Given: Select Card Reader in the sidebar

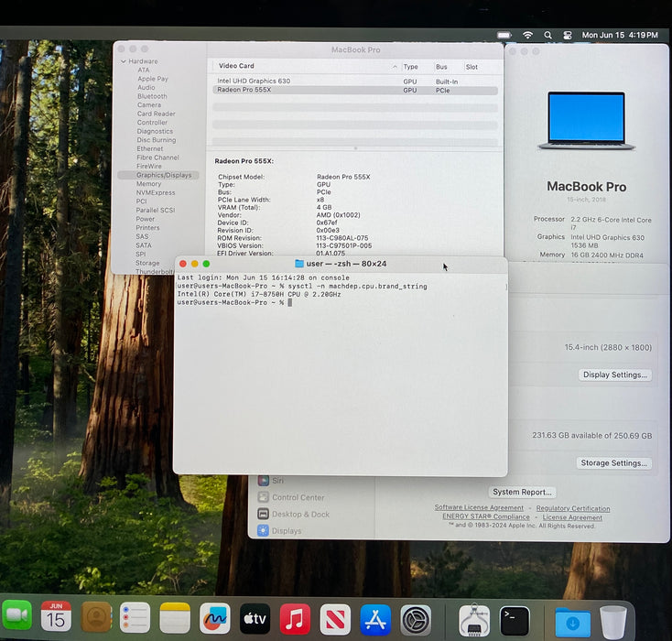Looking at the screenshot, I should click(x=156, y=114).
